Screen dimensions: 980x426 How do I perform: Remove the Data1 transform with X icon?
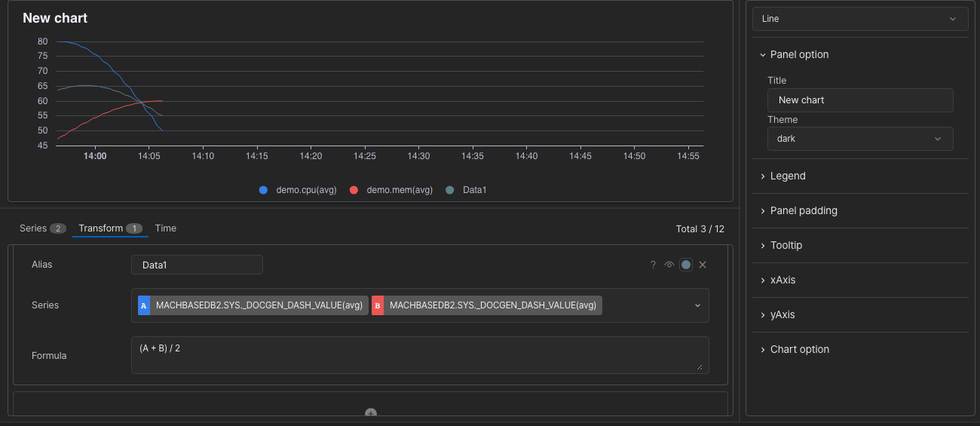pos(703,265)
